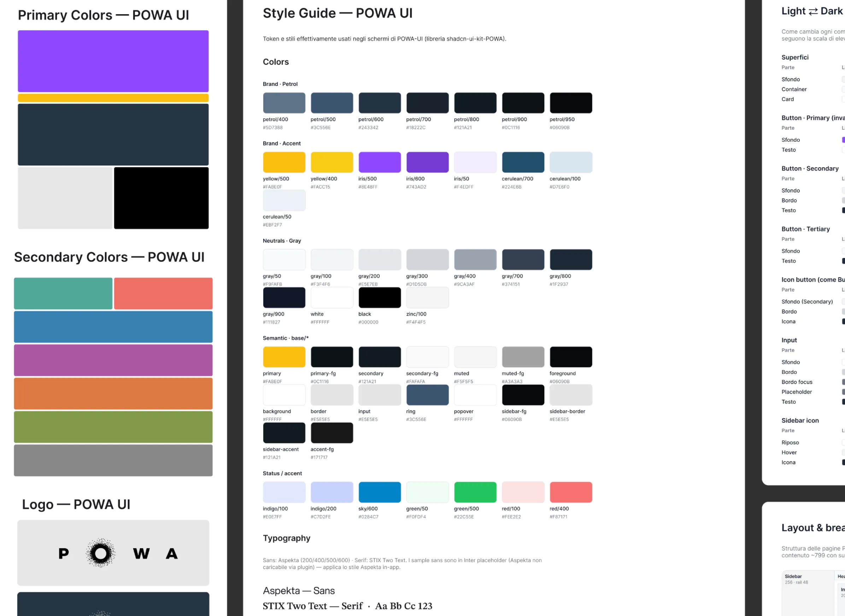Select the coral block in Secondary Colors

[x=163, y=293]
